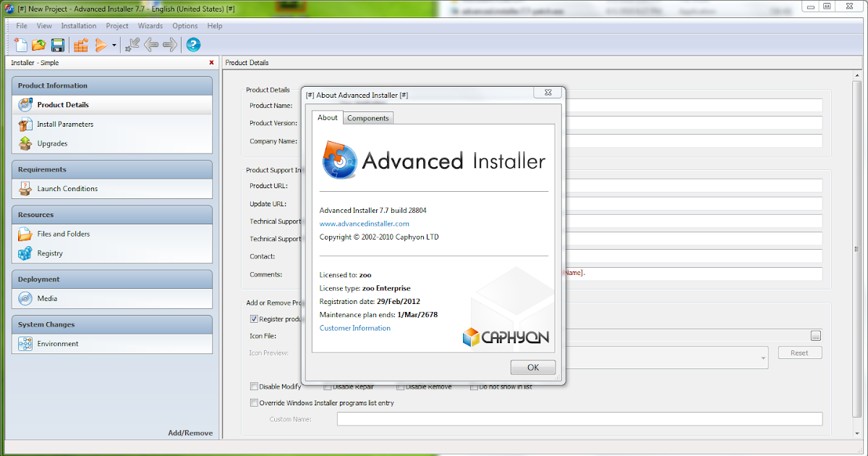
Task: Click the Registry cubes icon
Action: tap(25, 253)
